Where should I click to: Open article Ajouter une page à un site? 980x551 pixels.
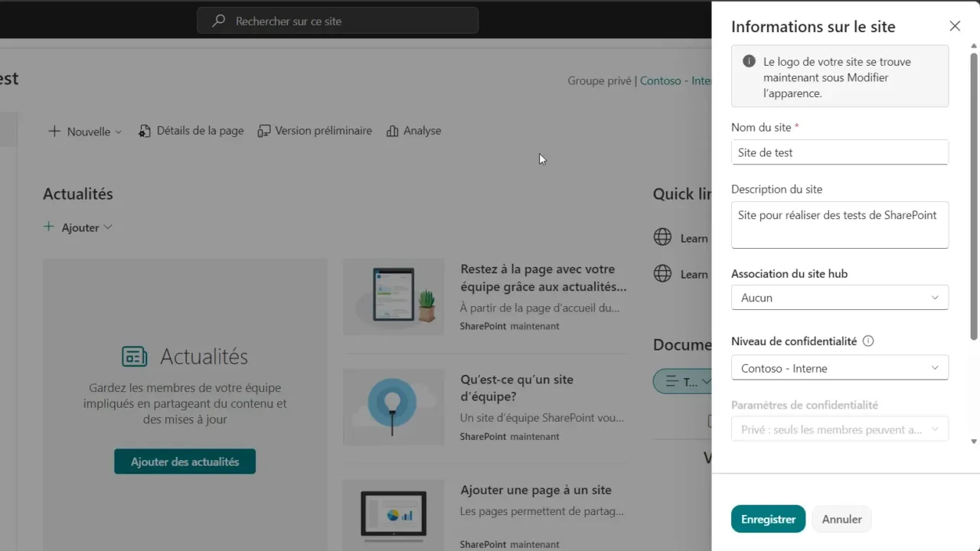[536, 490]
